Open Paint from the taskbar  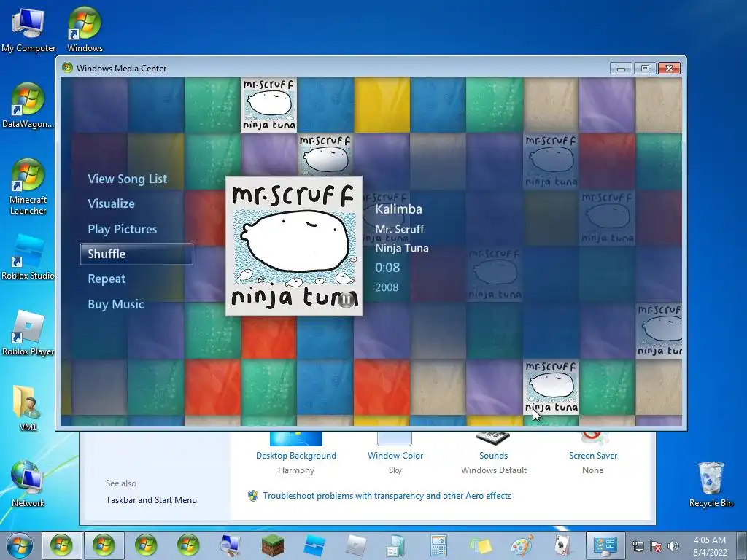pyautogui.click(x=522, y=545)
